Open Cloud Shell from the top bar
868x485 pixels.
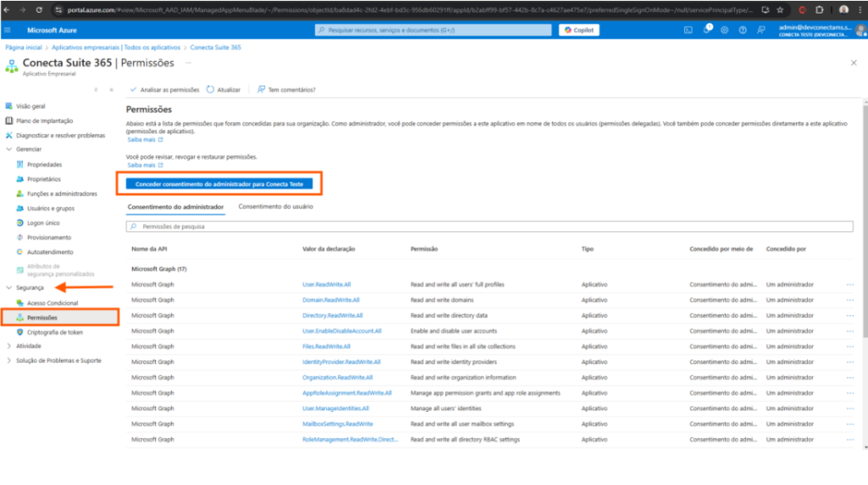pyautogui.click(x=688, y=30)
